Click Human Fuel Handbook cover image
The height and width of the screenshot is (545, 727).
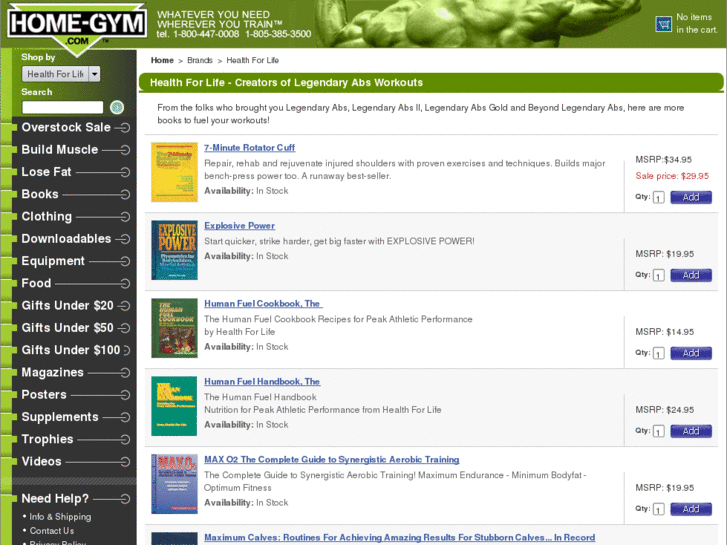tap(174, 406)
